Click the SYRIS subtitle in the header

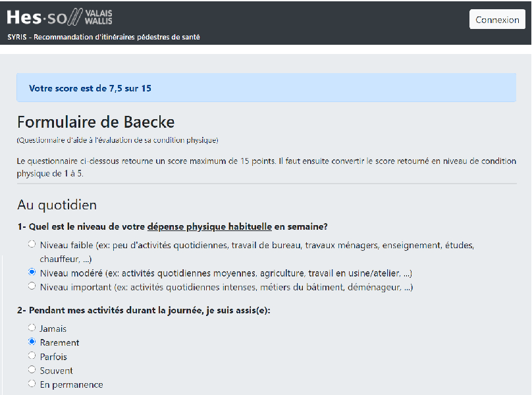(103, 37)
